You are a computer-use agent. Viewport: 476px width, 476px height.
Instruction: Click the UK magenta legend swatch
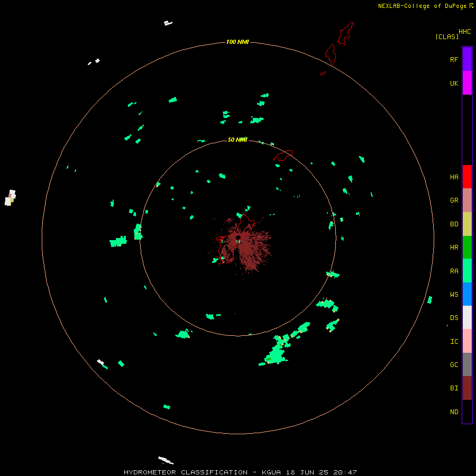[x=467, y=83]
